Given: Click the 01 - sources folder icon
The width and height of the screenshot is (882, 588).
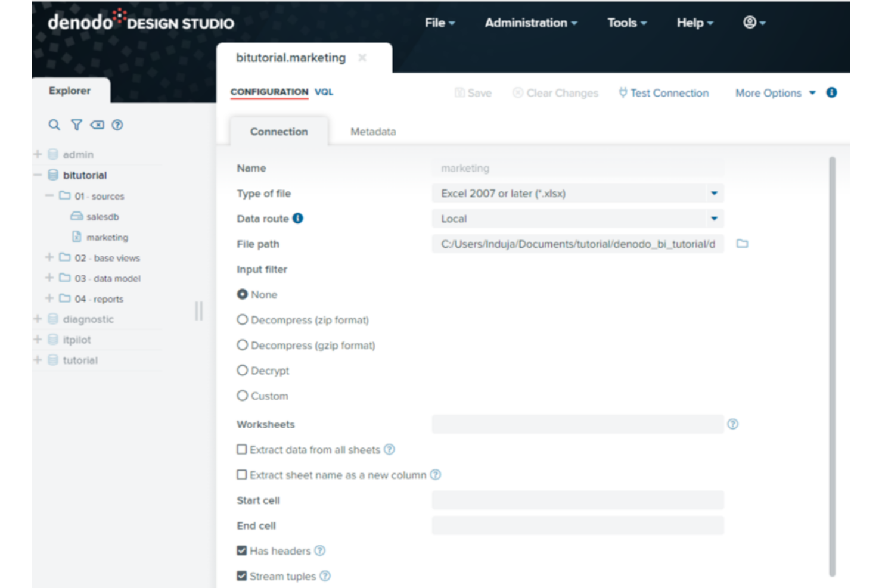Looking at the screenshot, I should pyautogui.click(x=65, y=195).
